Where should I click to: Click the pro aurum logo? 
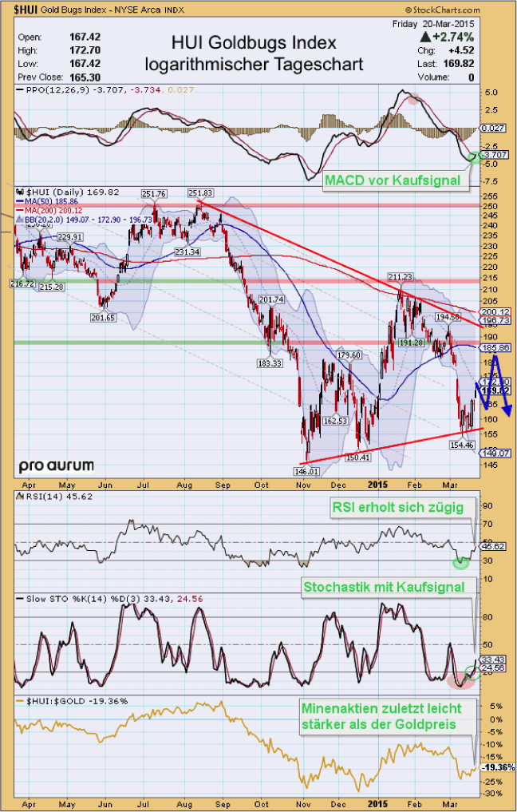(x=57, y=465)
